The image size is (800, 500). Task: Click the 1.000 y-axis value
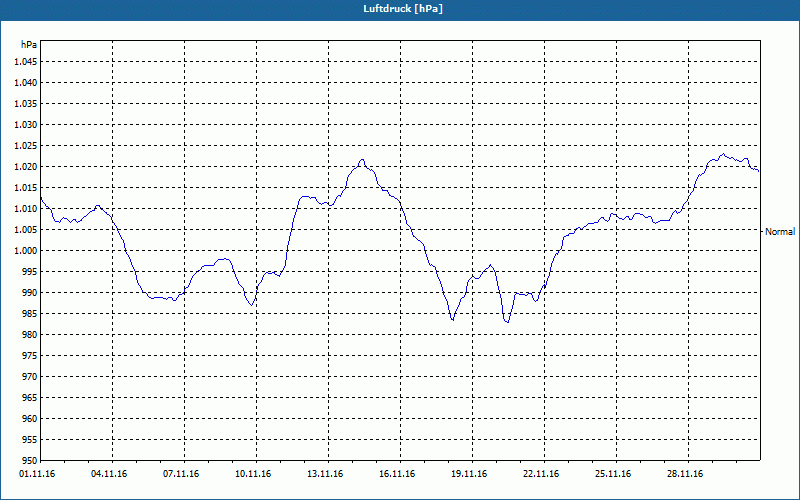[x=26, y=251]
